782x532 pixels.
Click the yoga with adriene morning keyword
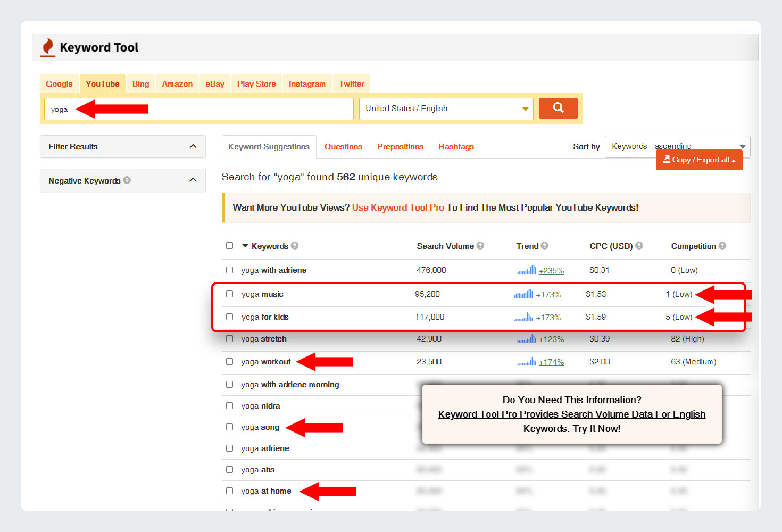point(290,385)
